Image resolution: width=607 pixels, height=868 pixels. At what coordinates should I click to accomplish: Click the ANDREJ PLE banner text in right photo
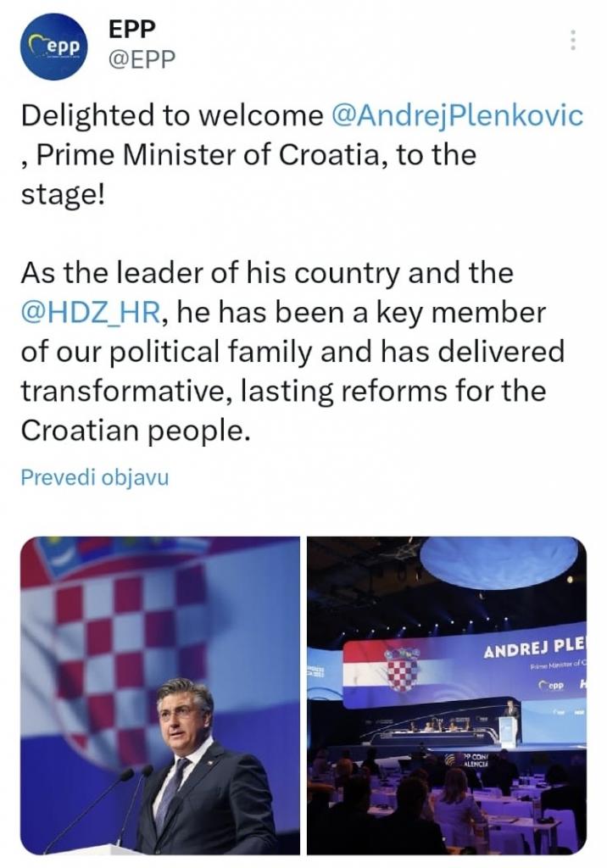[535, 648]
